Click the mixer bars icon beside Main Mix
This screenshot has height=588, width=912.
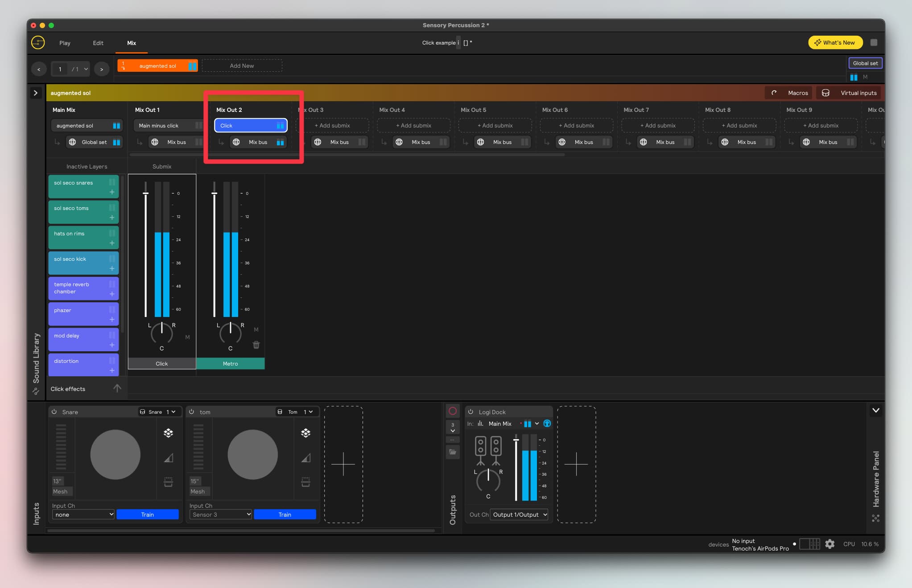(480, 424)
